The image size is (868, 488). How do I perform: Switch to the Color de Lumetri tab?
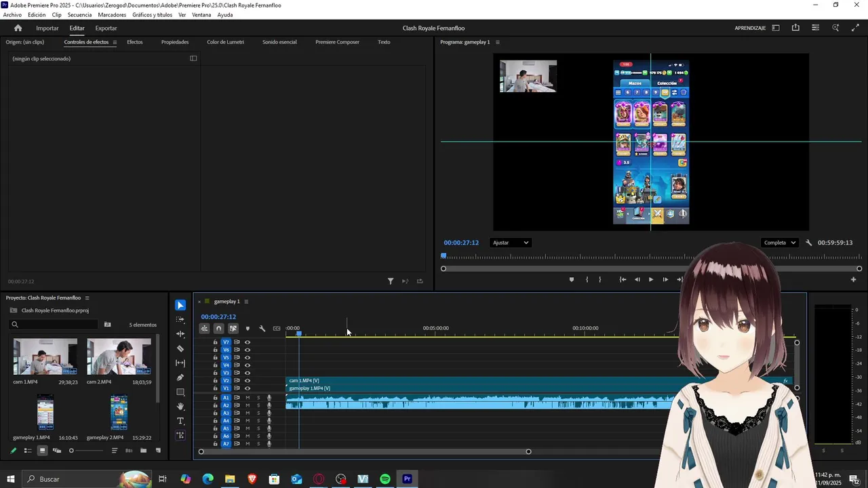coord(225,42)
